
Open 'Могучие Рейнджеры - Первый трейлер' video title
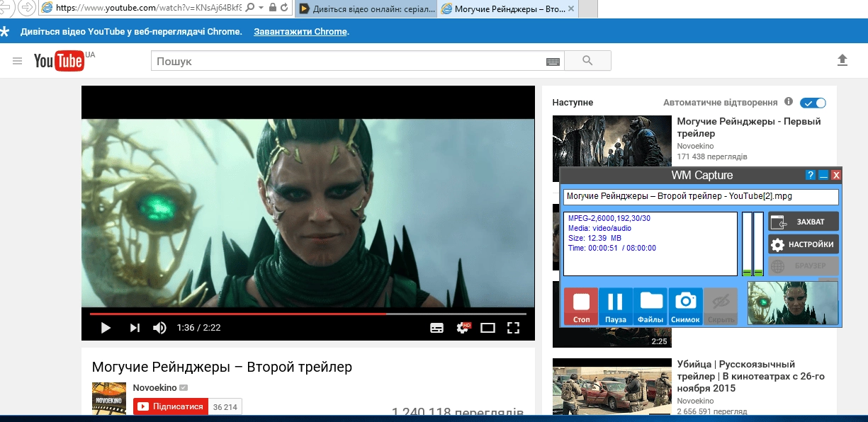(749, 127)
